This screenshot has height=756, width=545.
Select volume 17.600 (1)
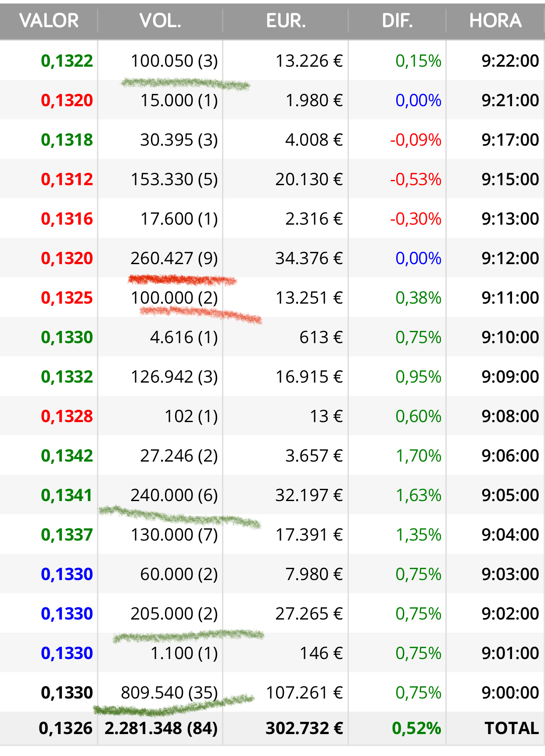point(179,219)
